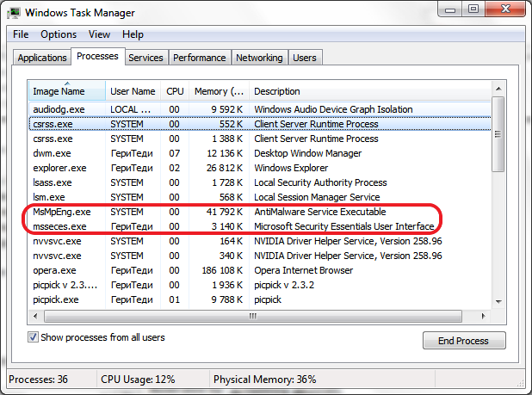Minimize the Task Manager window
532x395 pixels.
click(x=449, y=10)
